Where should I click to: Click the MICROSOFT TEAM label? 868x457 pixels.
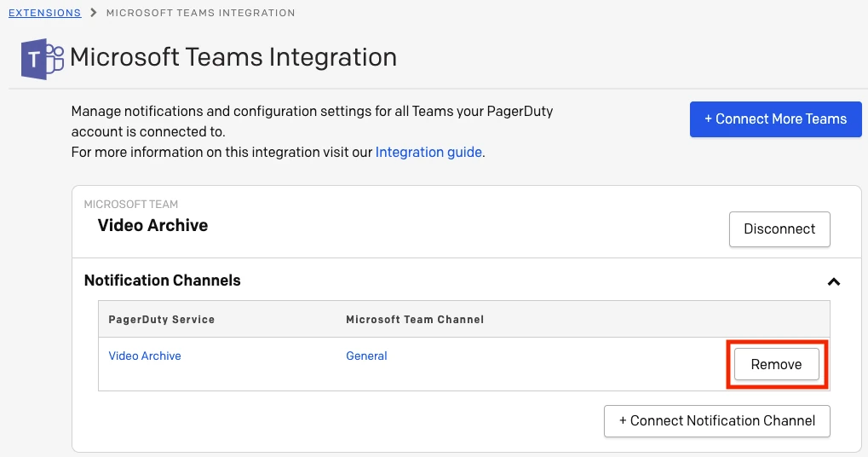click(131, 205)
